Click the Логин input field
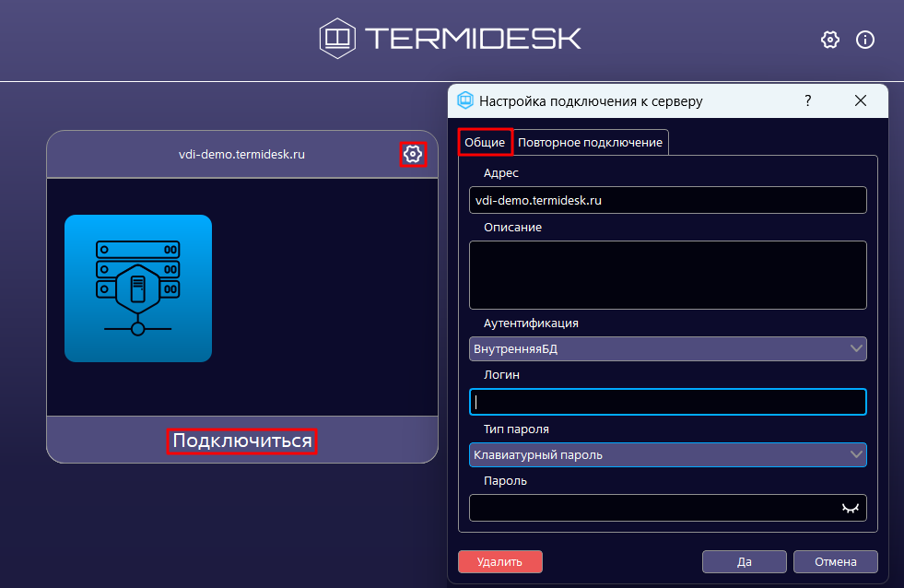The image size is (904, 588). click(x=667, y=402)
